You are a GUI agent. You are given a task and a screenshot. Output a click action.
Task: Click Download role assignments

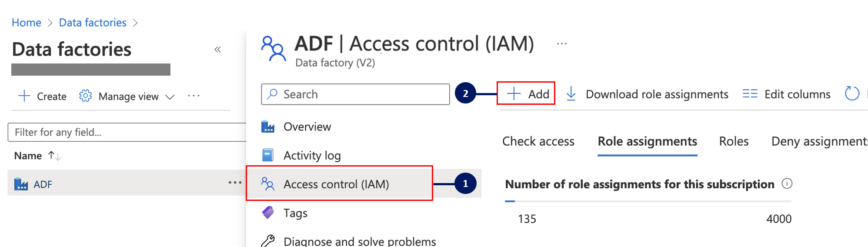[647, 94]
